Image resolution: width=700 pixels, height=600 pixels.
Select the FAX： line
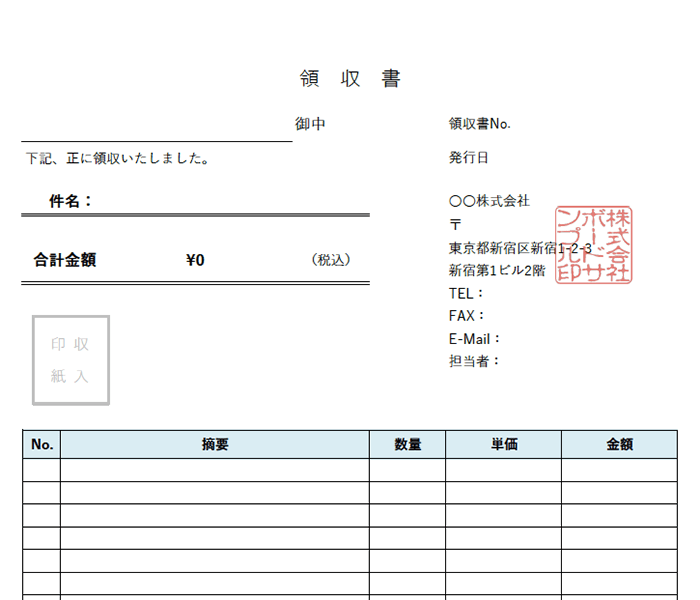click(x=467, y=316)
